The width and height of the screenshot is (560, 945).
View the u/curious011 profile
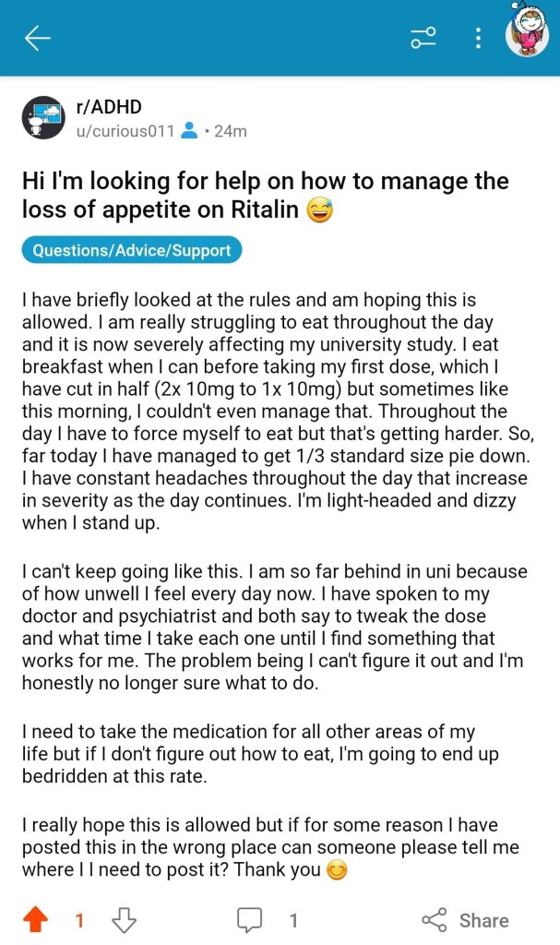tap(125, 131)
